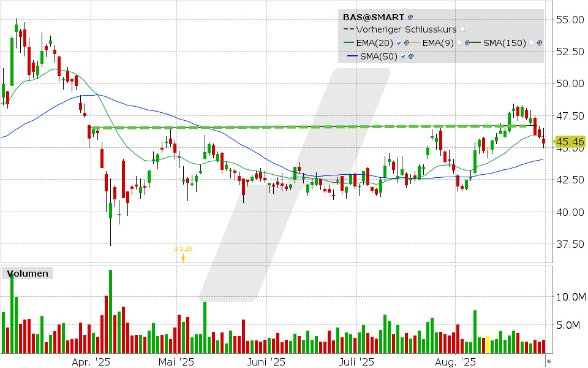Screen dimensions: 588x368
Task: Open settings icon next to BAS@SMART
Action: click(x=410, y=17)
